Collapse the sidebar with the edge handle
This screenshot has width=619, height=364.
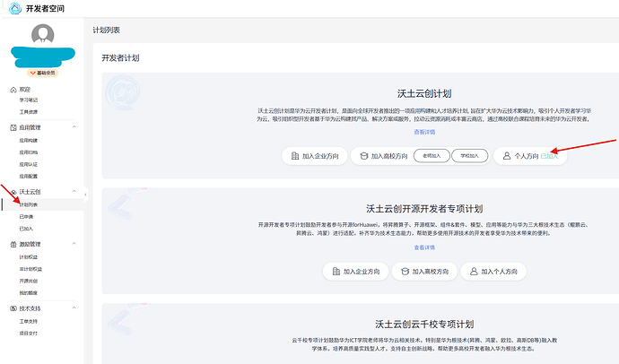click(x=85, y=195)
